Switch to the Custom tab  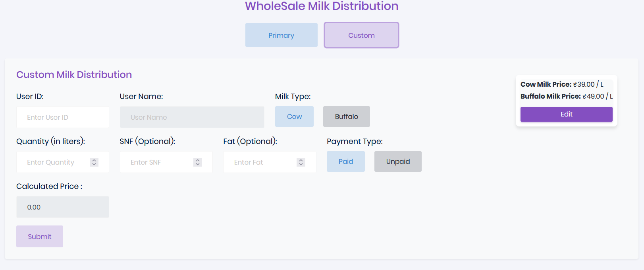coord(361,35)
